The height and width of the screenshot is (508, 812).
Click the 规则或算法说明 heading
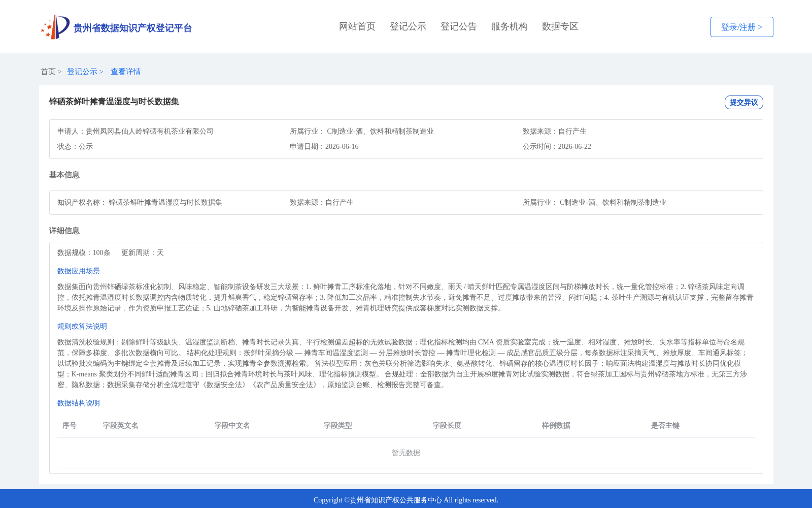coord(82,326)
